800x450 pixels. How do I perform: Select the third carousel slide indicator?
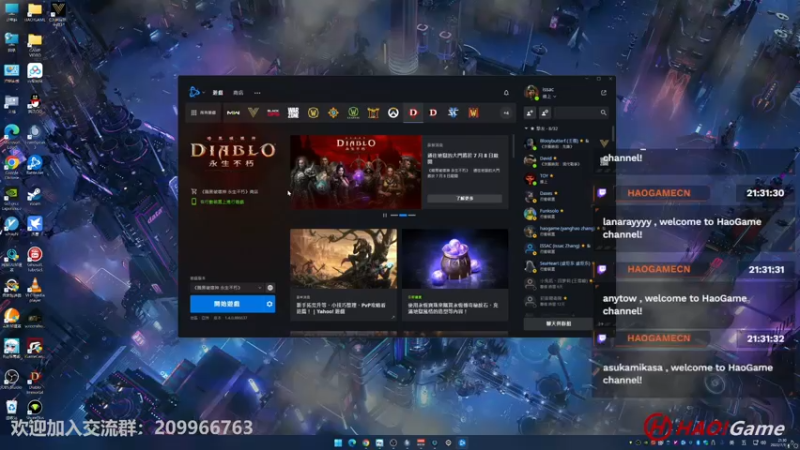[x=411, y=215]
